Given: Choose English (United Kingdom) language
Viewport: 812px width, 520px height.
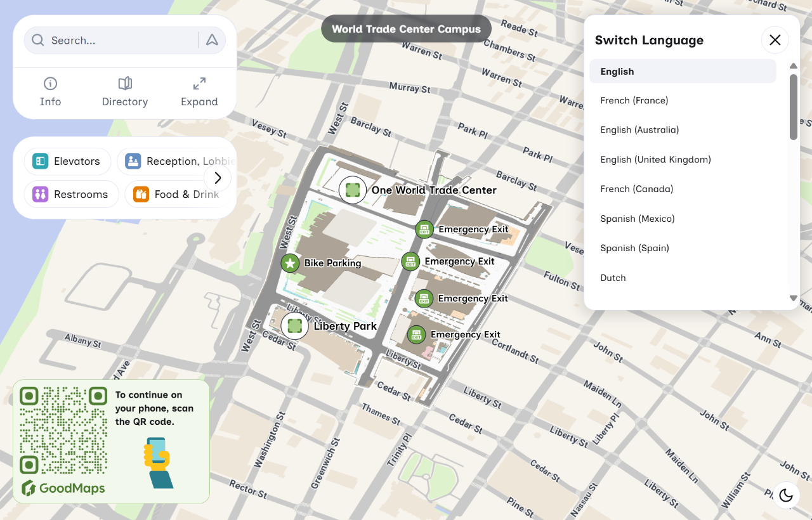Looking at the screenshot, I should point(683,159).
